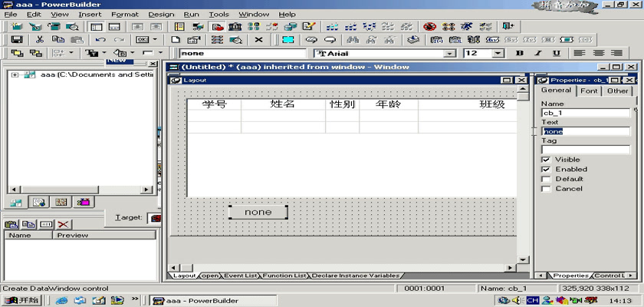Expand the aaa tree node

point(15,74)
